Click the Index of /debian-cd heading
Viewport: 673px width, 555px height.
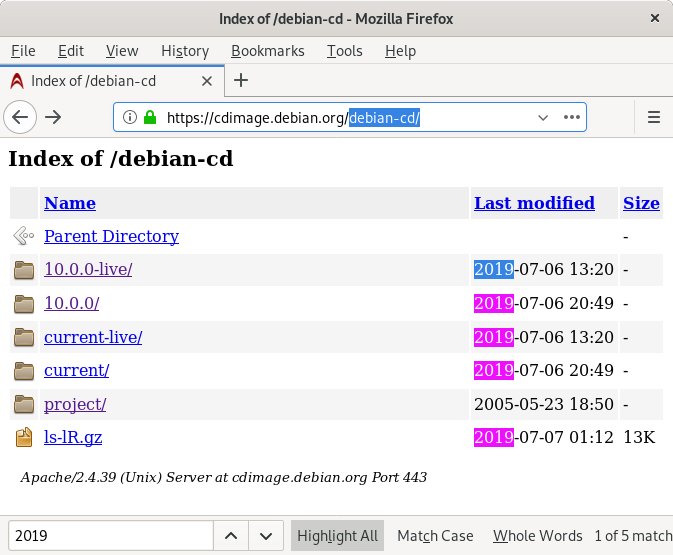[121, 158]
